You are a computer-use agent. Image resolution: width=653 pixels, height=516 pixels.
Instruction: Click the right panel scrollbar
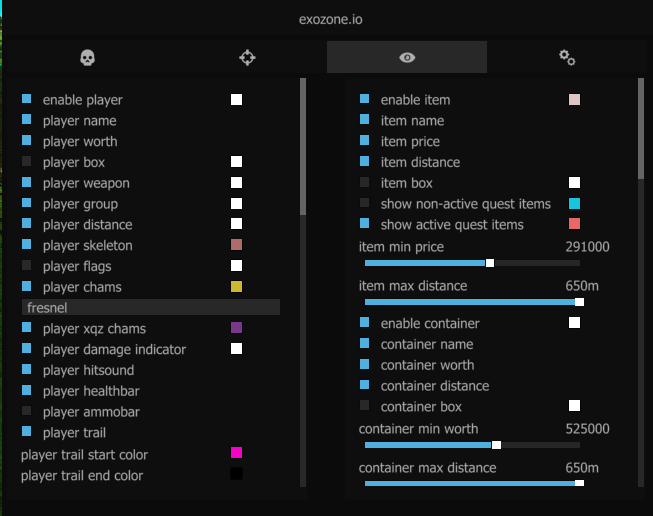pos(641,130)
